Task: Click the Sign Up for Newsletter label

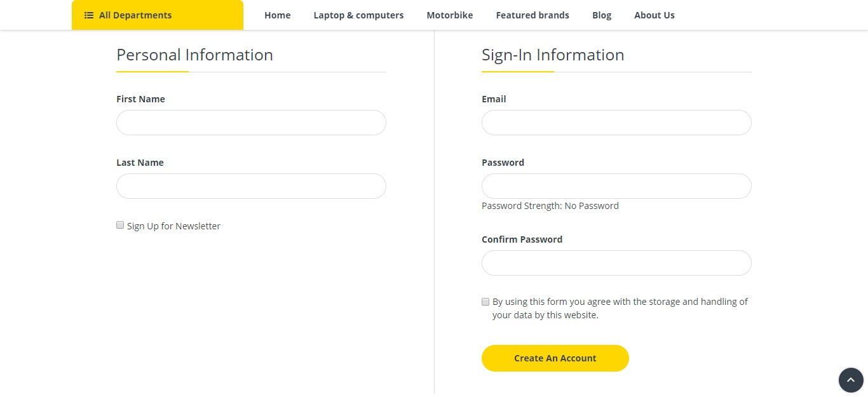Action: (173, 226)
